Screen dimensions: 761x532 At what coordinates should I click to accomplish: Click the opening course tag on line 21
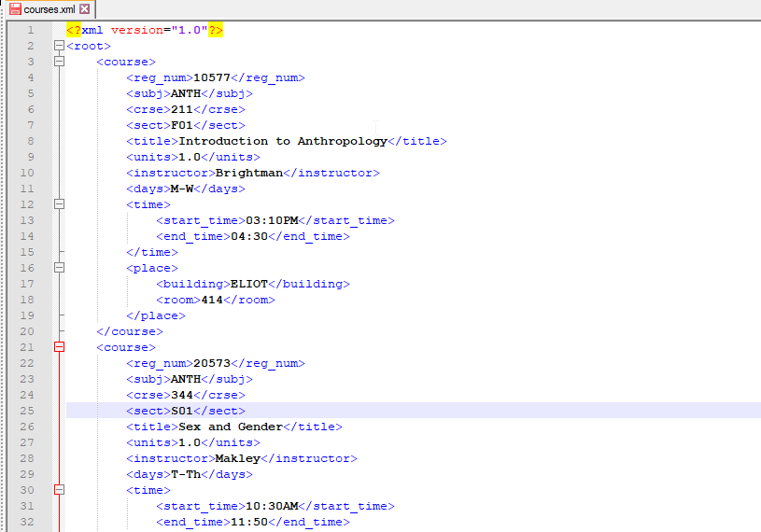(x=126, y=348)
